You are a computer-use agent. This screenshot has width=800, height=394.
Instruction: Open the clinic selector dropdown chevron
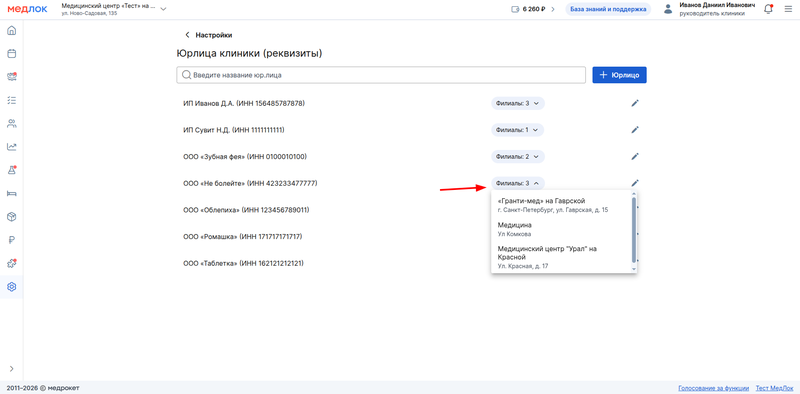coord(163,9)
